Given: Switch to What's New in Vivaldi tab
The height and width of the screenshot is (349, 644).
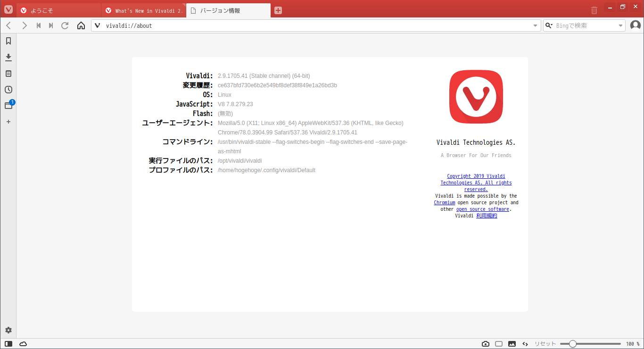Looking at the screenshot, I should click(x=144, y=10).
